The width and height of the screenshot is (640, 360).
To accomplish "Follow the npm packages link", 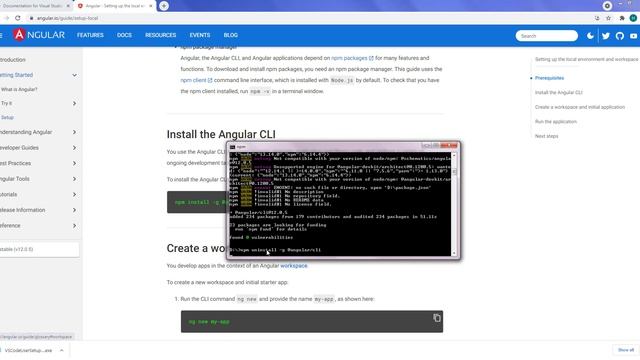I will pos(352,58).
